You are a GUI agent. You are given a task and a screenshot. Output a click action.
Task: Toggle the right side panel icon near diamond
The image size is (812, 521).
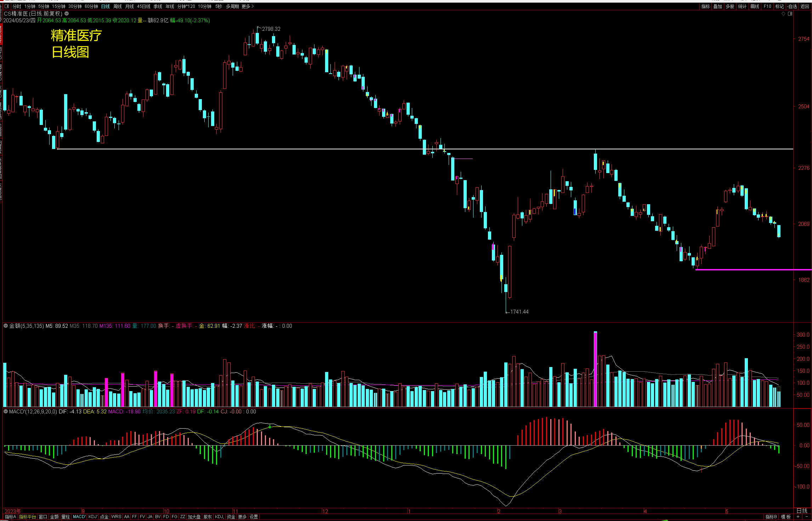790,14
